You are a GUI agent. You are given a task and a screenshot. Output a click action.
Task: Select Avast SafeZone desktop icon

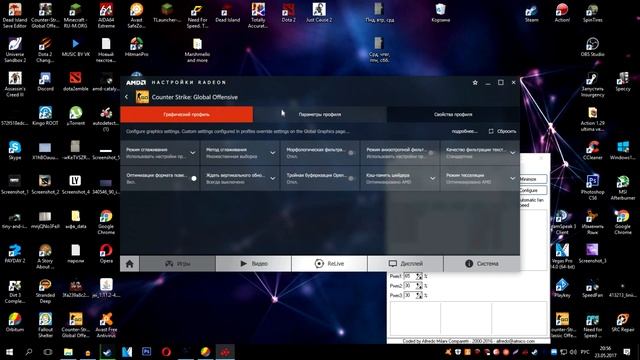[136, 16]
